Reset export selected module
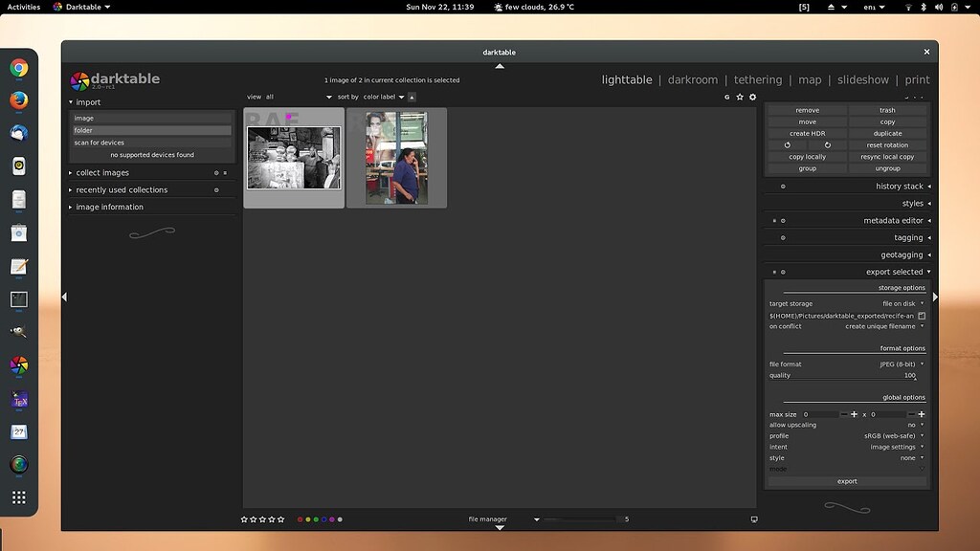 click(783, 273)
